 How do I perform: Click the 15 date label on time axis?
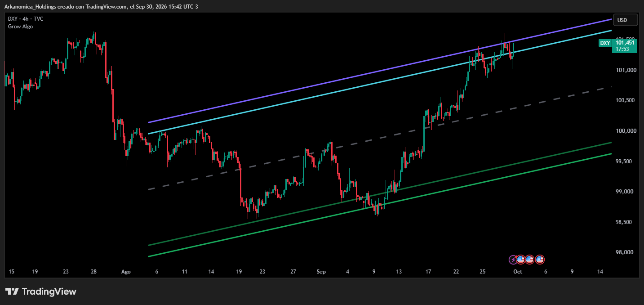click(x=12, y=272)
